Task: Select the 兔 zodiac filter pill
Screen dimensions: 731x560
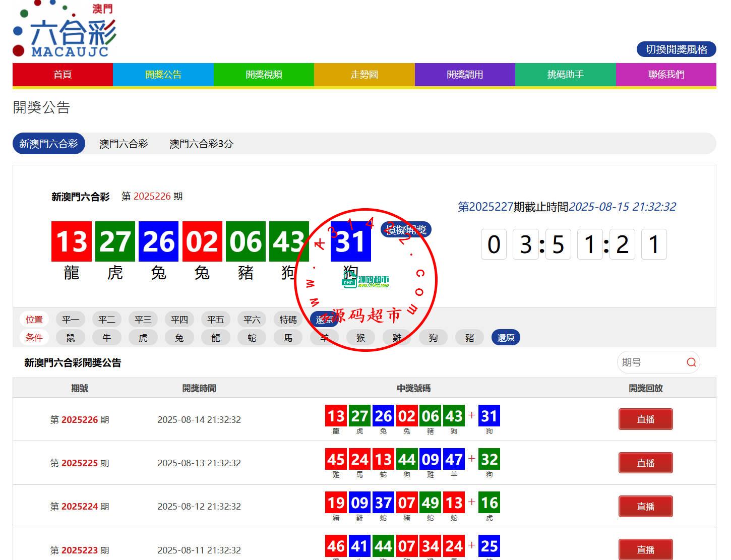Action: (179, 338)
